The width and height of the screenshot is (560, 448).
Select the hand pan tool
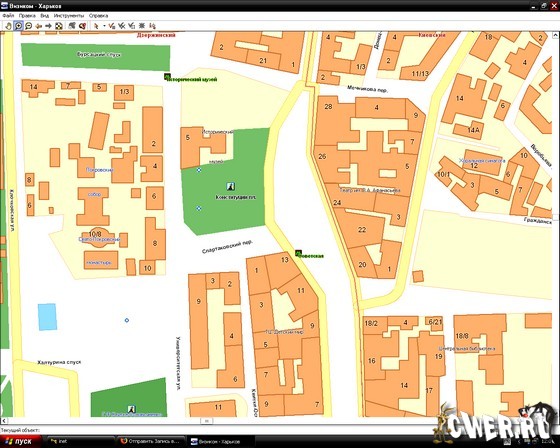pos(9,26)
